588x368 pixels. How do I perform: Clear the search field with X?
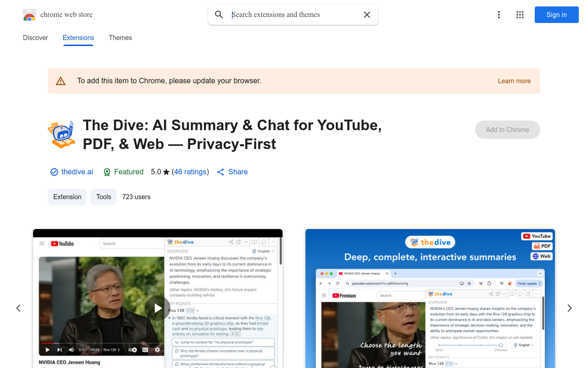coord(367,15)
